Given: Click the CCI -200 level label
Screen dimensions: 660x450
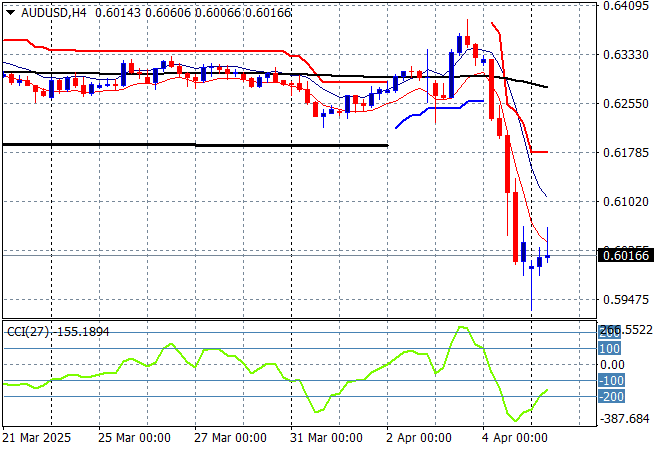Looking at the screenshot, I should click(611, 397).
